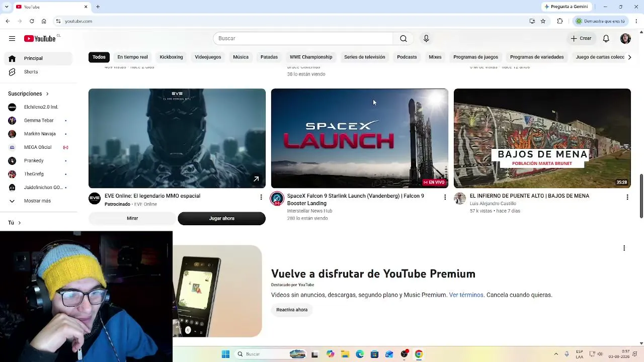Open the account avatar menu
The width and height of the screenshot is (644, 362).
coord(625,38)
